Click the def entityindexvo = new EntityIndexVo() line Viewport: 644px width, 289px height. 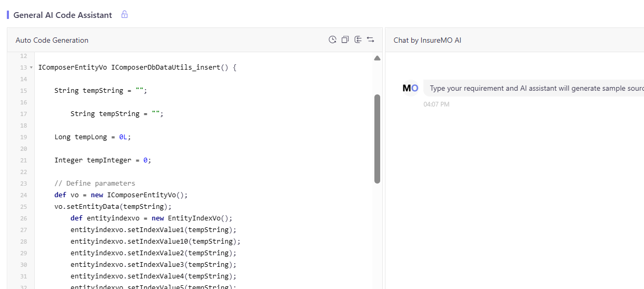[152, 218]
